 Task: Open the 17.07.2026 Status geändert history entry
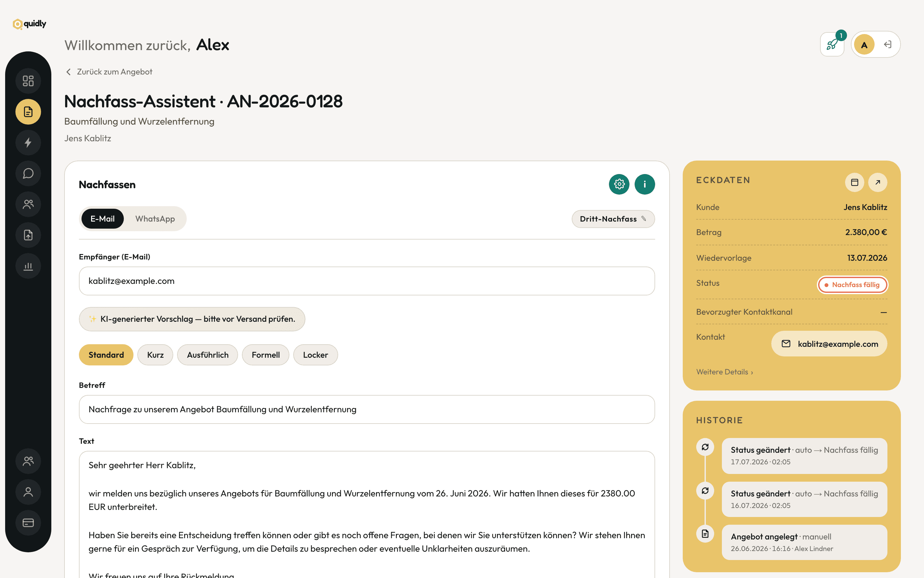click(x=805, y=456)
